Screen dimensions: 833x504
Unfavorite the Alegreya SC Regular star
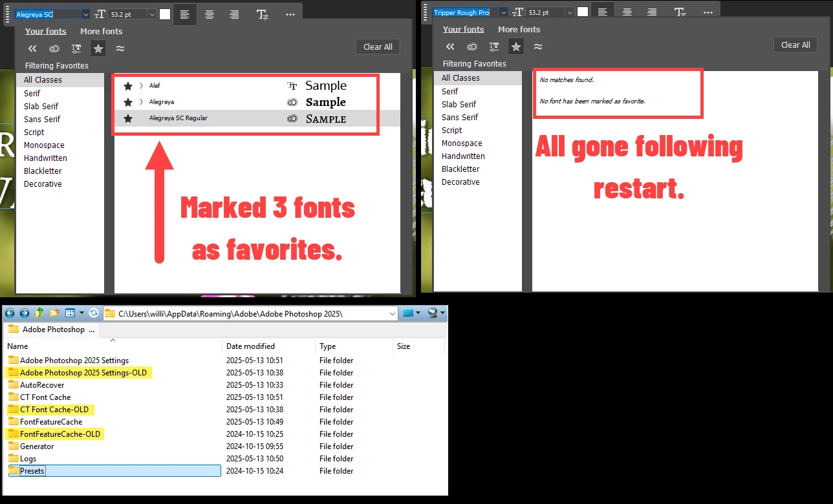tap(128, 118)
